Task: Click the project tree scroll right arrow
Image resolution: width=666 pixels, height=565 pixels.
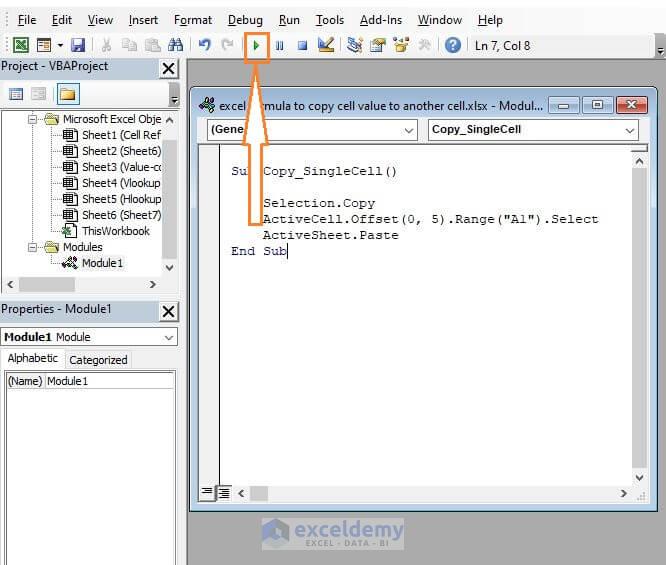Action: [x=152, y=284]
